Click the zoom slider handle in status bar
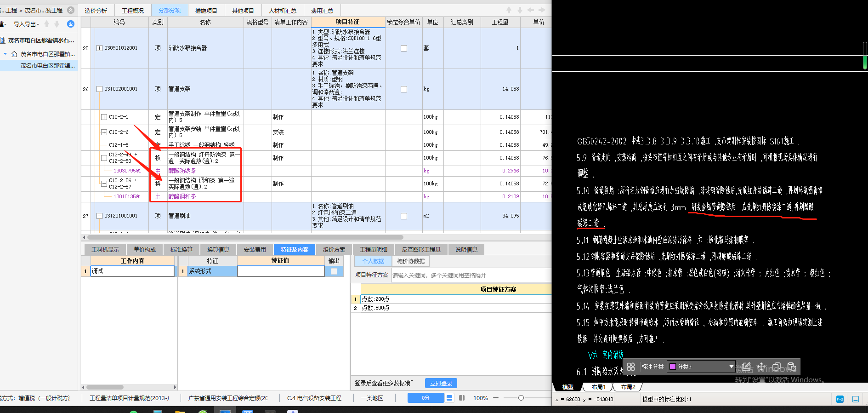Image resolution: width=868 pixels, height=413 pixels. pyautogui.click(x=521, y=398)
